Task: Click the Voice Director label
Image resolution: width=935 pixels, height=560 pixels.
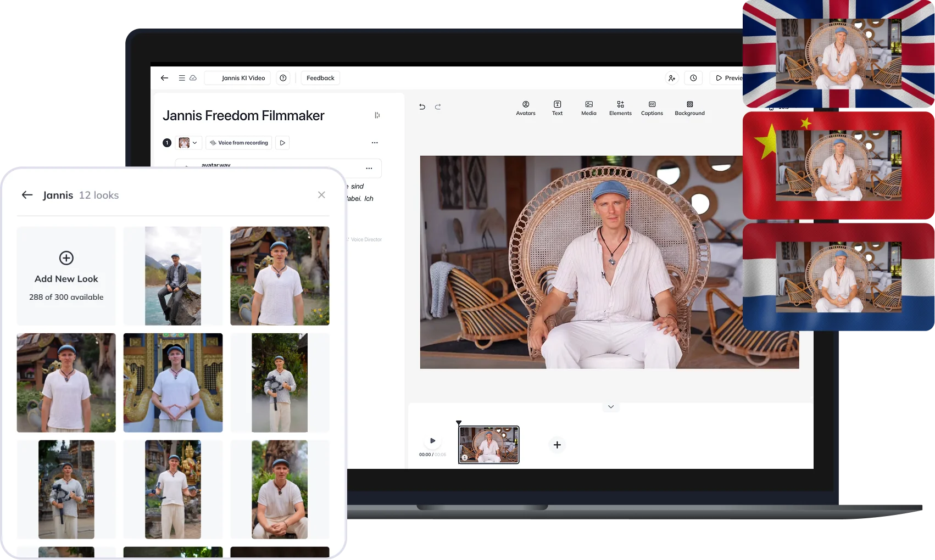Action: click(x=366, y=239)
